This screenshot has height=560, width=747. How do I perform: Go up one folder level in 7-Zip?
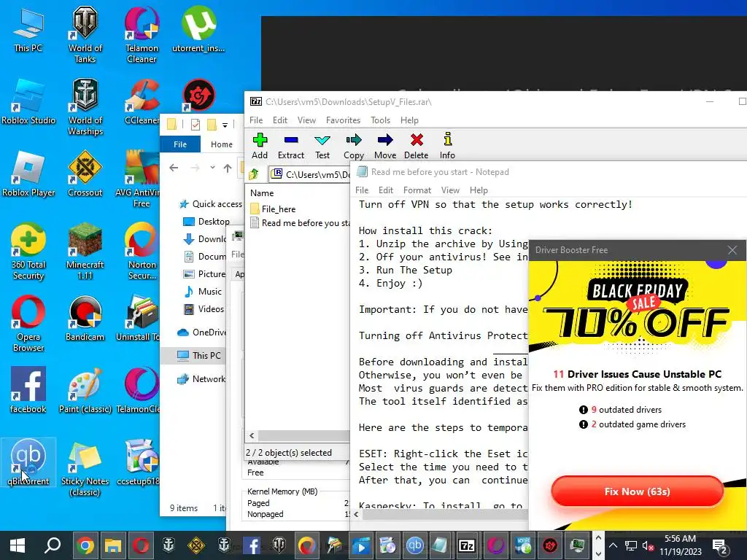pyautogui.click(x=254, y=174)
